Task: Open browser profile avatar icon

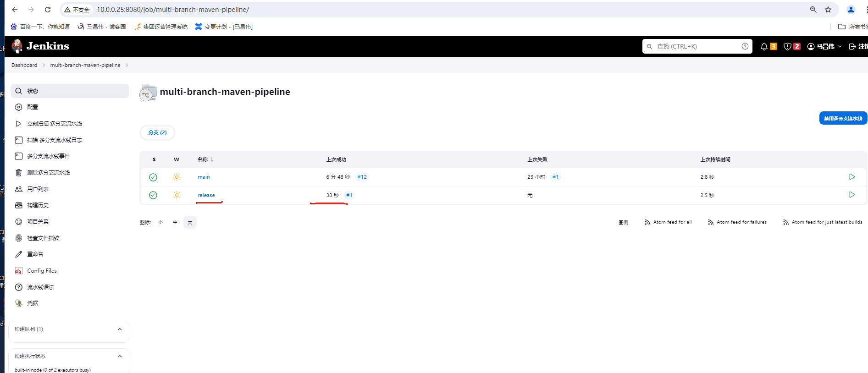Action: pos(851,10)
